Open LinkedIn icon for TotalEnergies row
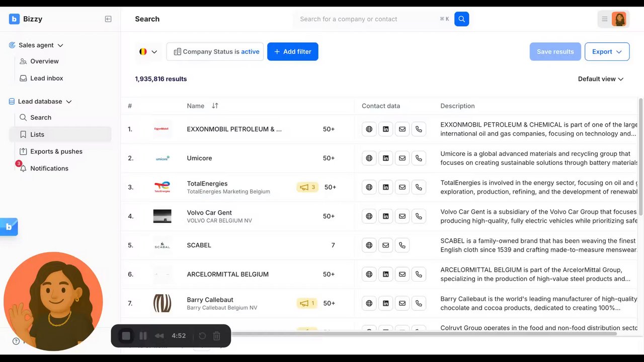 tap(386, 187)
